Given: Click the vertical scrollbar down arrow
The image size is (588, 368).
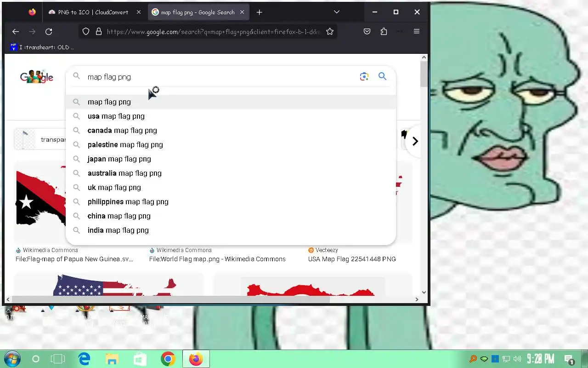Looking at the screenshot, I should tap(424, 292).
